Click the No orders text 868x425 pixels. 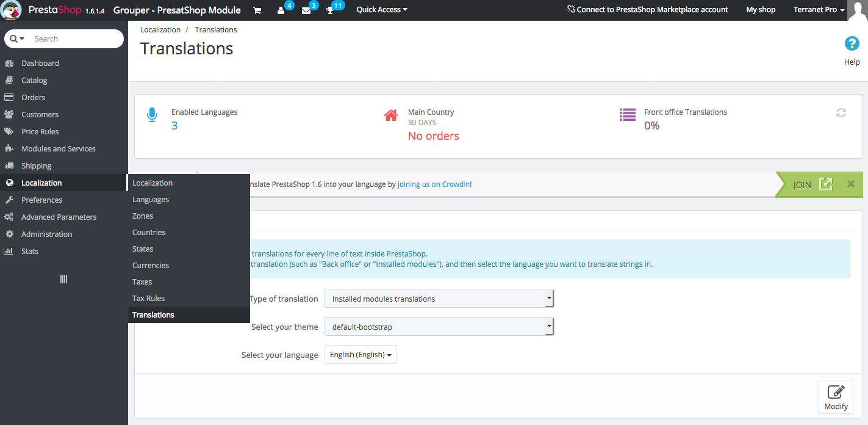pos(434,136)
